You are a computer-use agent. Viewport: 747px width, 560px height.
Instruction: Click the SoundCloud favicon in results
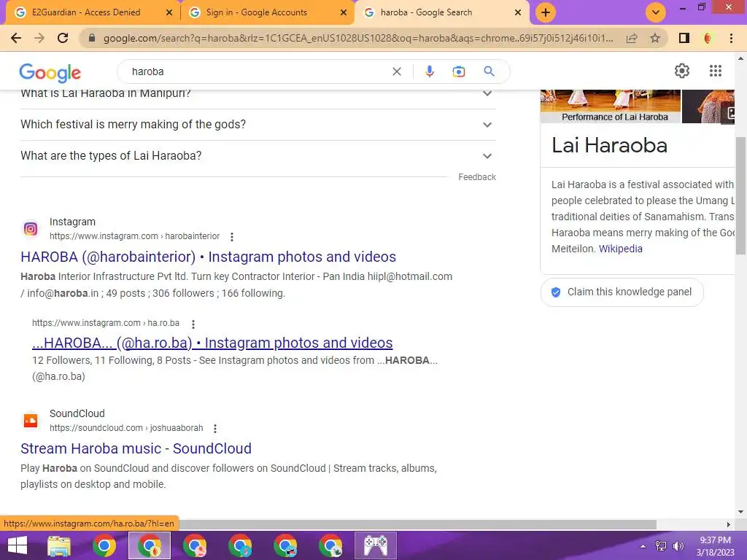(31, 421)
